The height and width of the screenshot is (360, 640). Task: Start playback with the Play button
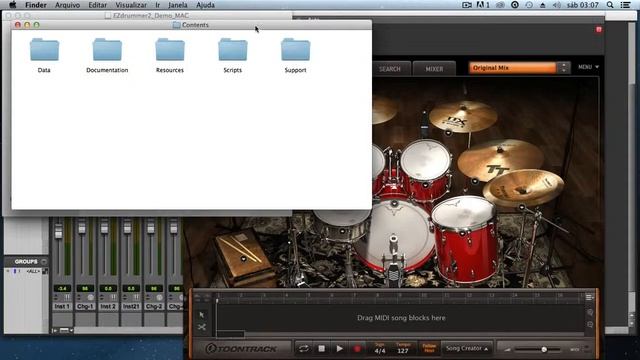pyautogui.click(x=340, y=349)
